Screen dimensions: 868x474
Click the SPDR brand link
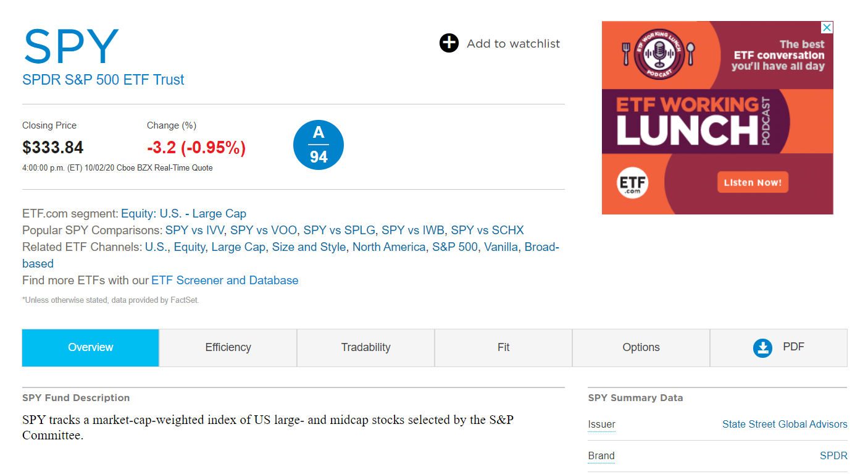coord(833,456)
